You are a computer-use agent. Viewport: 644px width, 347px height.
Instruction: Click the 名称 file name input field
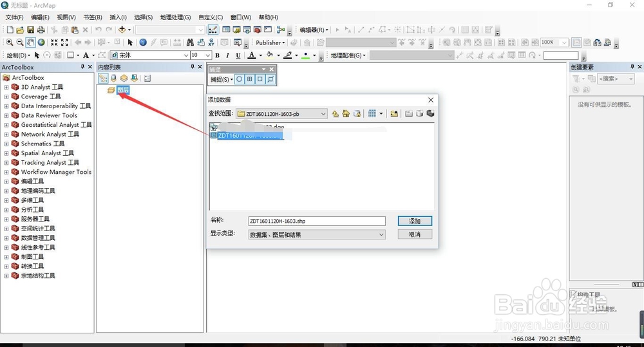click(x=317, y=221)
